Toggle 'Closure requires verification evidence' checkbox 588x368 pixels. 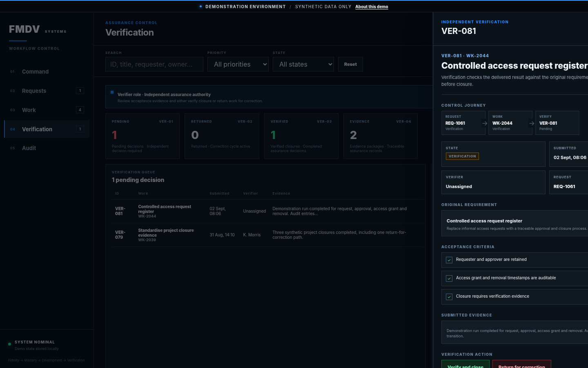449,297
